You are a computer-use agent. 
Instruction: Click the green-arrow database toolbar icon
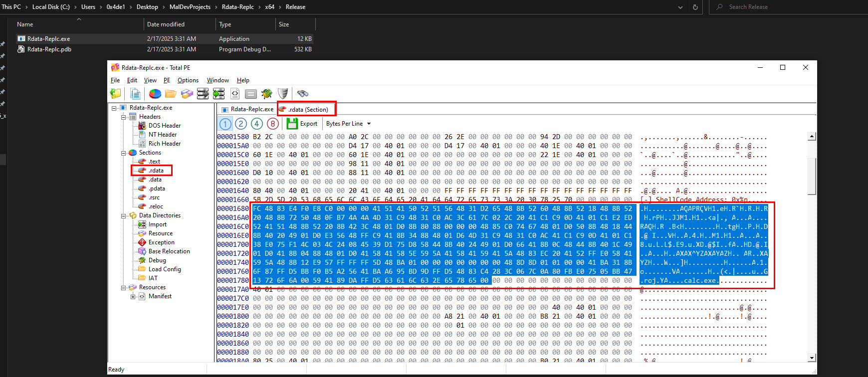pyautogui.click(x=219, y=93)
